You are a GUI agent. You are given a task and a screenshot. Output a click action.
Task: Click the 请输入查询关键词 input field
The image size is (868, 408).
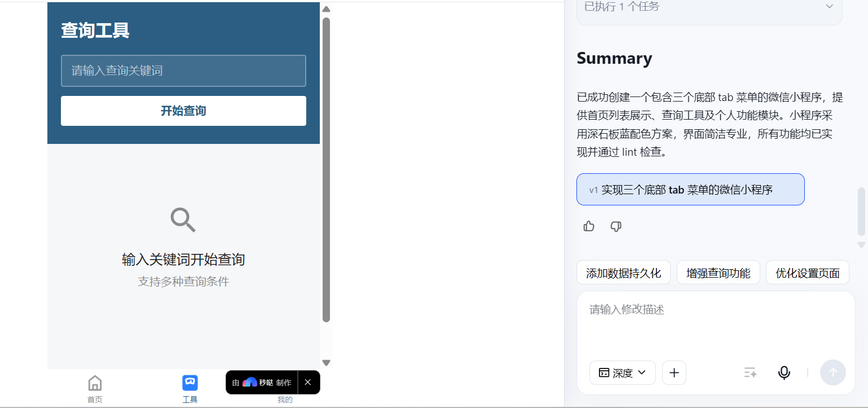[183, 71]
